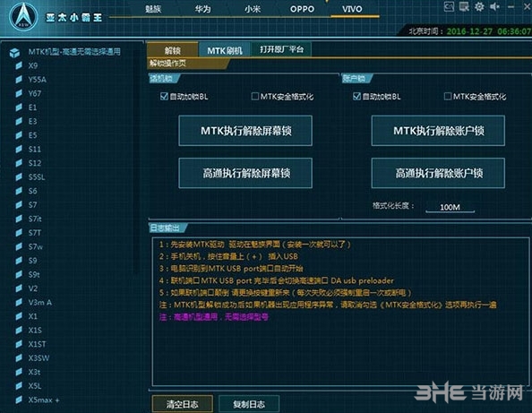The height and width of the screenshot is (413, 532).
Task: Click the icon beside model X1ST
Action: pos(19,344)
